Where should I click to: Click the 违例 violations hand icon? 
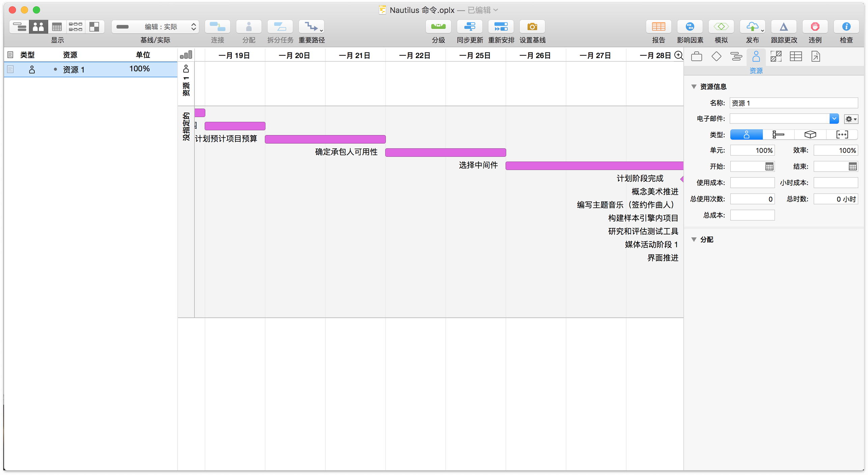tap(815, 27)
